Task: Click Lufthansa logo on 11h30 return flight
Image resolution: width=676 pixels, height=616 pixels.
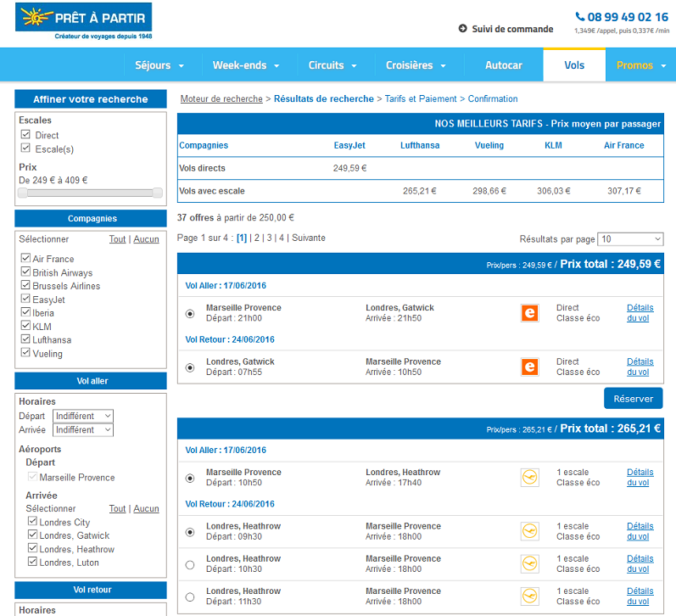Action: (x=529, y=596)
